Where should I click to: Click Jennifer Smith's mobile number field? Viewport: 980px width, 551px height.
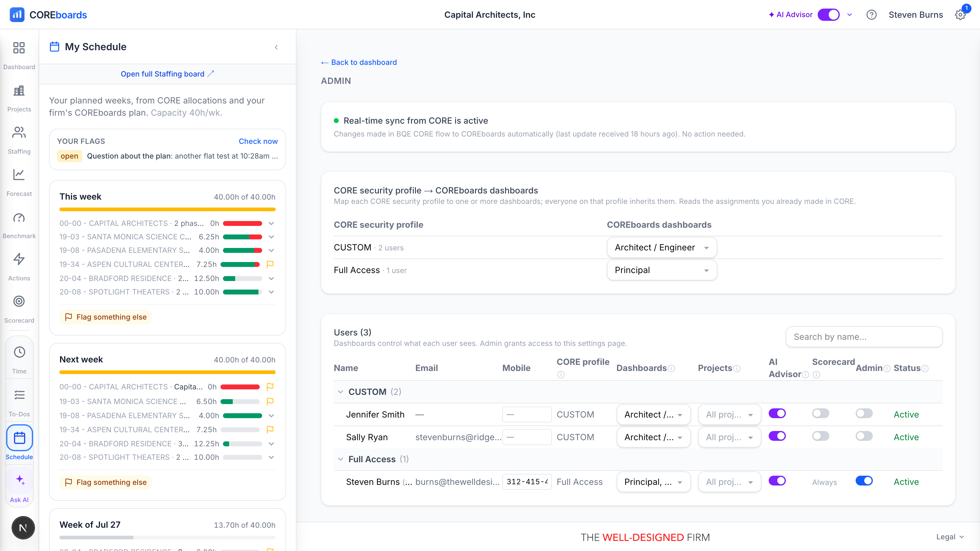[x=527, y=414]
